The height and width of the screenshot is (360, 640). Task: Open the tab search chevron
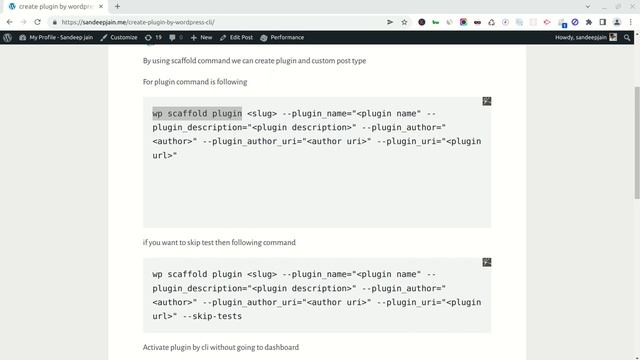[x=588, y=7]
